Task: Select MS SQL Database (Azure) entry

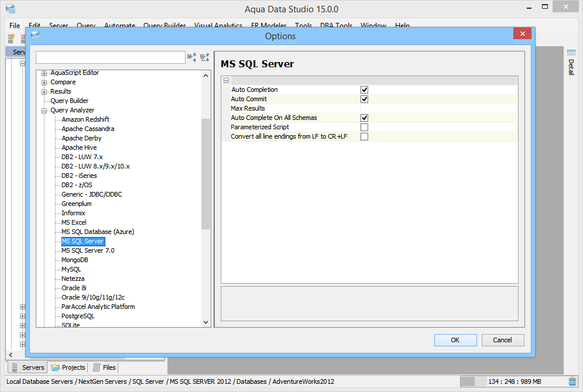Action: pos(98,232)
